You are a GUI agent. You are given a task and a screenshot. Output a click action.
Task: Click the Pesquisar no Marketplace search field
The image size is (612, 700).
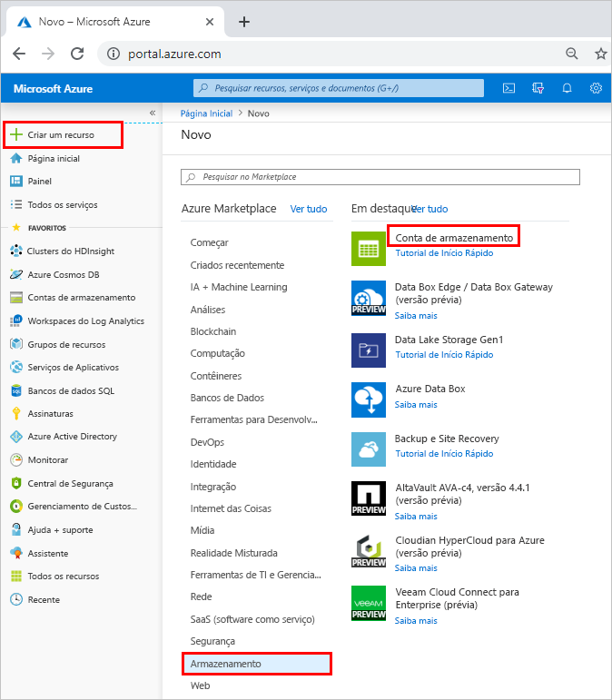click(x=380, y=177)
